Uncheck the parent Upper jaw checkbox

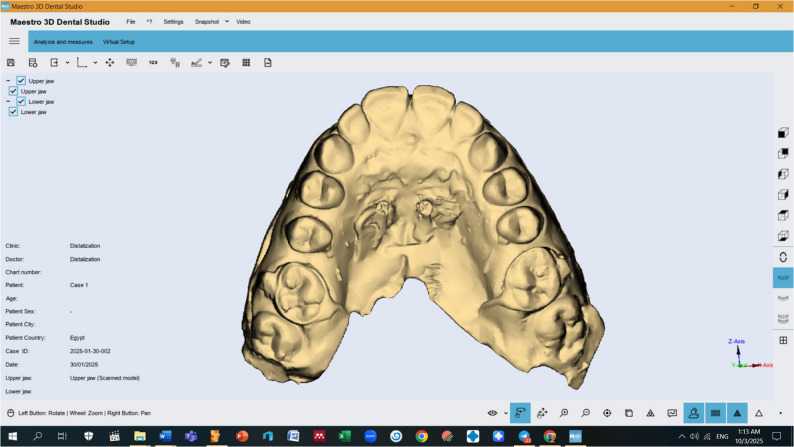point(21,80)
